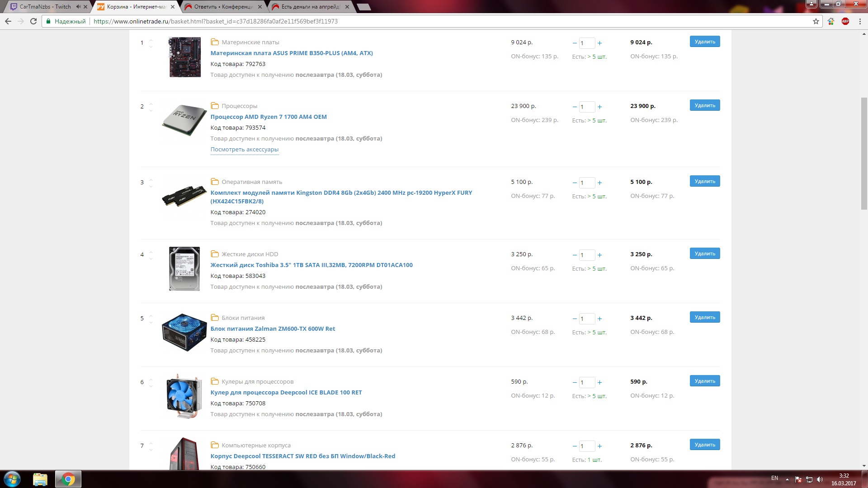
Task: Delete the Zalman power supply item
Action: [704, 317]
